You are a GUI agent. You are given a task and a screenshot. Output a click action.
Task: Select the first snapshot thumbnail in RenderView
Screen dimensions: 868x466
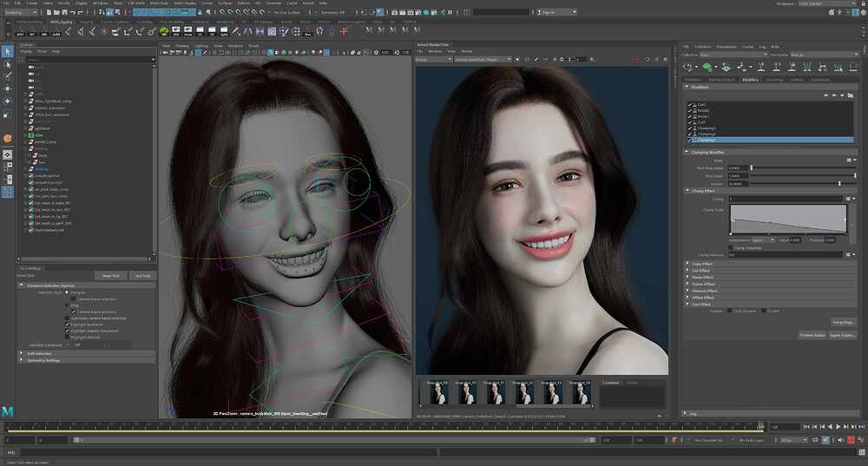click(x=437, y=392)
